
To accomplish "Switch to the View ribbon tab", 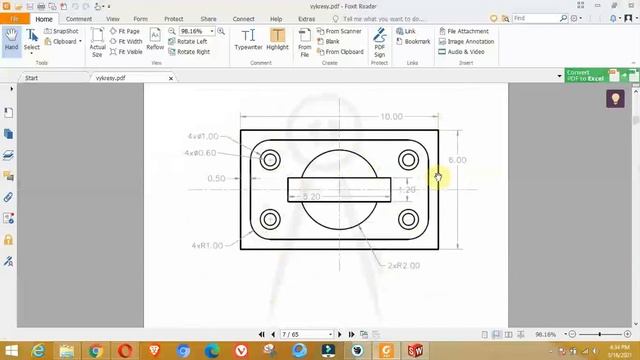I will (x=113, y=19).
